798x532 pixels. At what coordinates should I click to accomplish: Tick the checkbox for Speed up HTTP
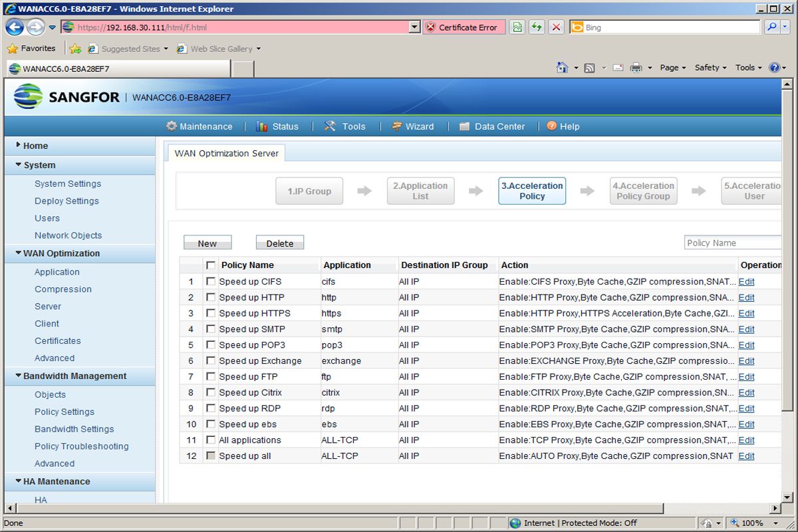(x=211, y=297)
